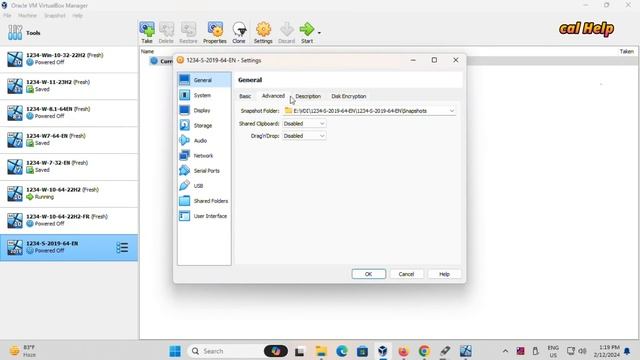The height and width of the screenshot is (360, 640).
Task: Select the General settings category
Action: coord(204,80)
